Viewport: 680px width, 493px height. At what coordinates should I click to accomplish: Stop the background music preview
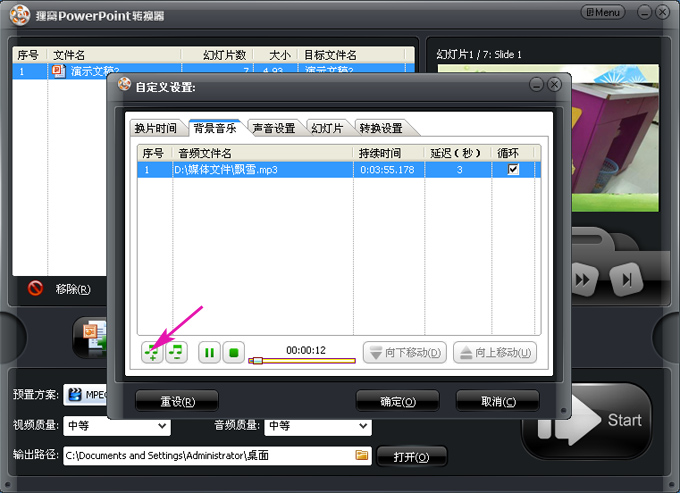[234, 353]
